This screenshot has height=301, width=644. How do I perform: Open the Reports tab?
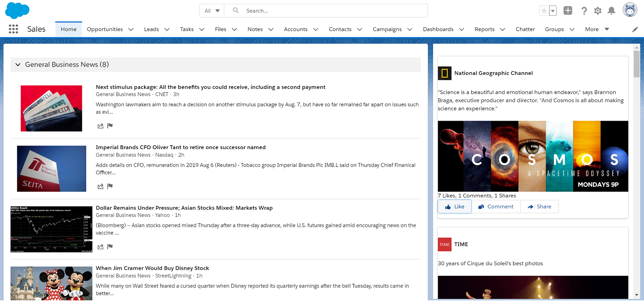pos(485,29)
